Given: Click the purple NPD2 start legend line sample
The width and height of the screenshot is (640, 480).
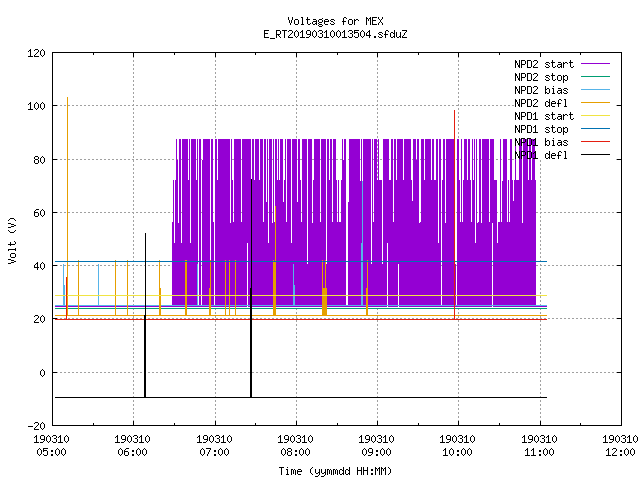Looking at the screenshot, I should coord(596,64).
